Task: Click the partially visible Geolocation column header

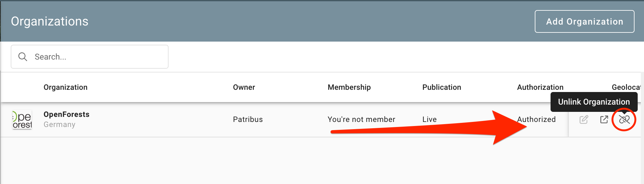Action: 626,87
